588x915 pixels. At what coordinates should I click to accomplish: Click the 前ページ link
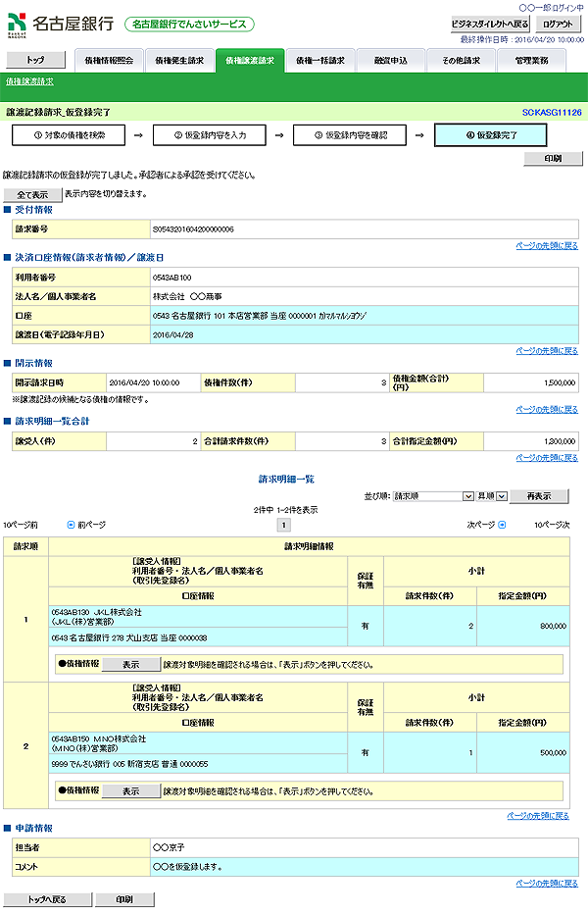click(x=91, y=526)
